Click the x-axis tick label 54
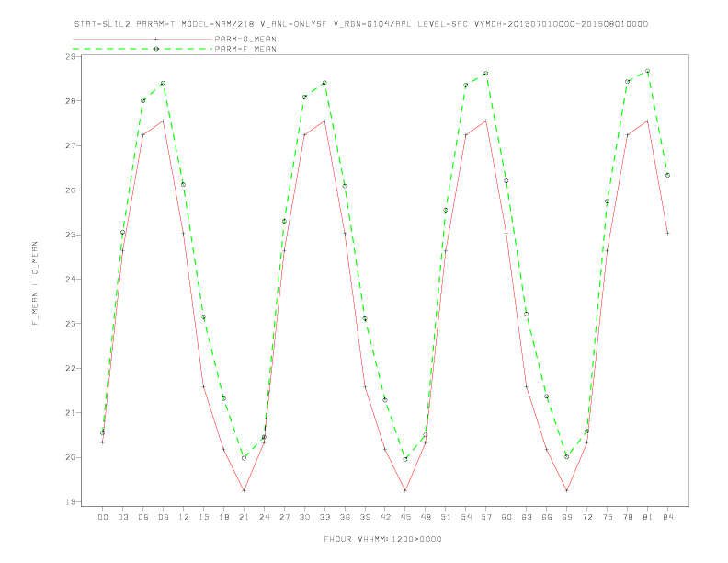This screenshot has height=563, width=728. 466,517
